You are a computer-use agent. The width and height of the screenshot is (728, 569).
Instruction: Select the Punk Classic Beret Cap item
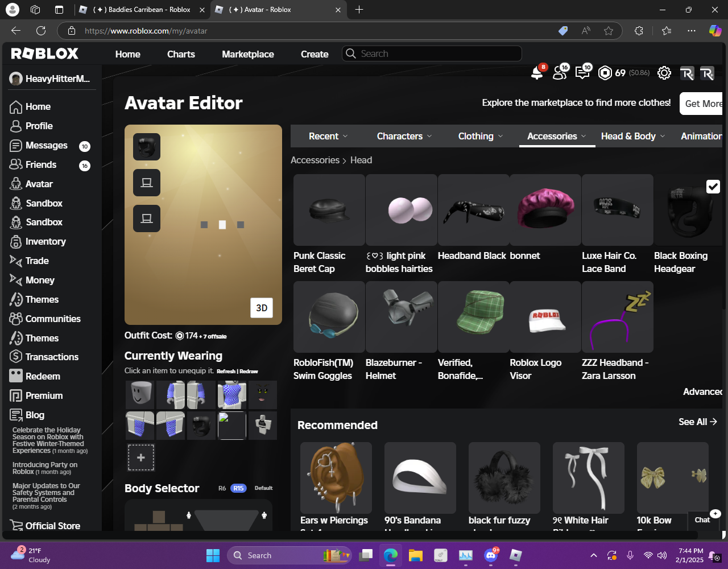pyautogui.click(x=329, y=224)
